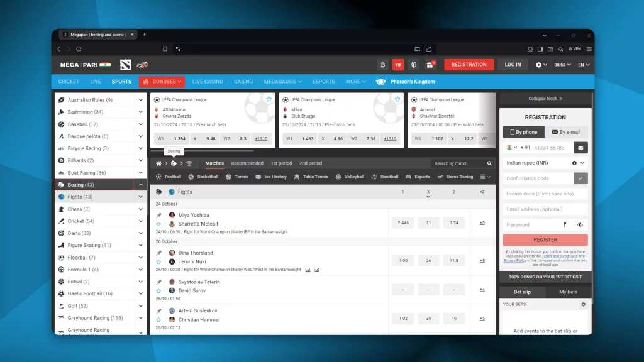Click the red REGISTRATION button in header

click(x=469, y=65)
